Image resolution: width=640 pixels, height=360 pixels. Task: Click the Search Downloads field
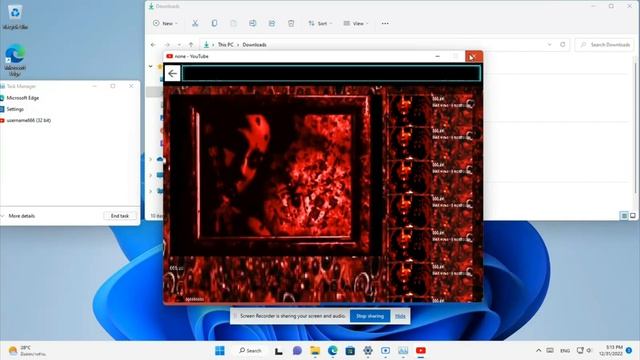coord(604,44)
